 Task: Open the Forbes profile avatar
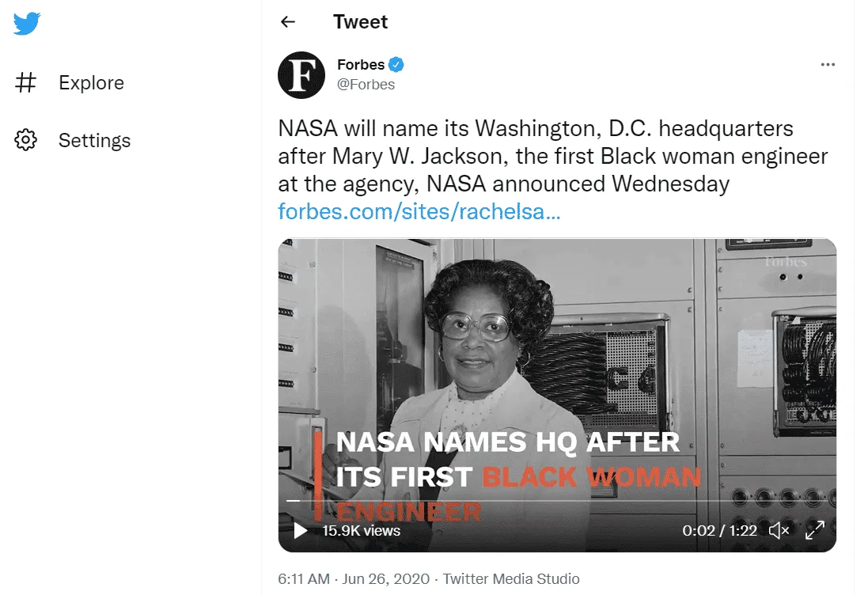(301, 75)
